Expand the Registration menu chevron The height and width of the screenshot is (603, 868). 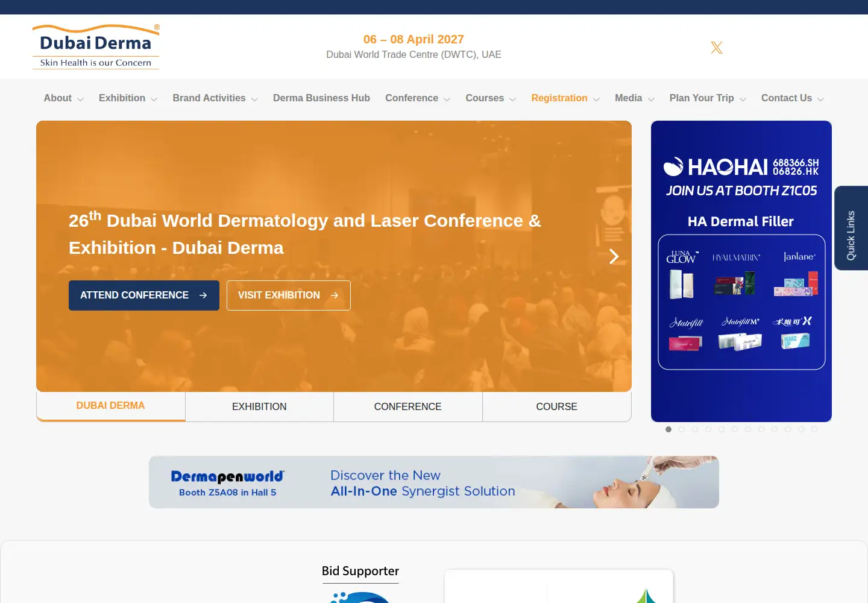coord(596,99)
